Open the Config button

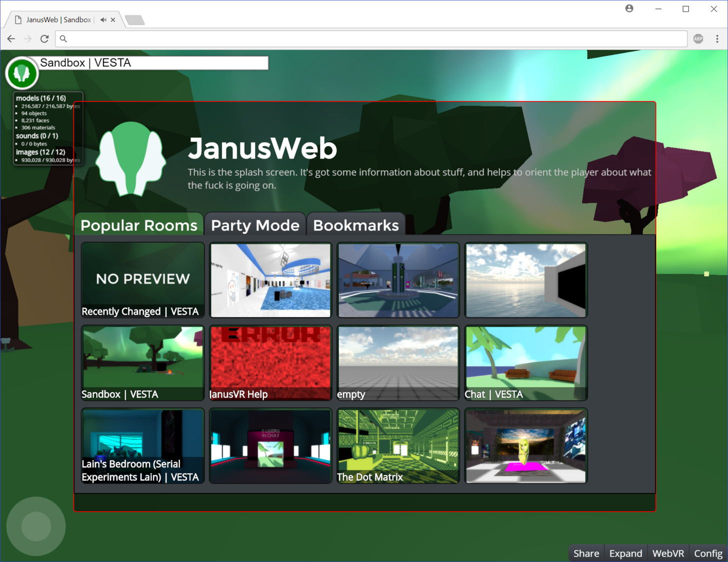point(708,553)
